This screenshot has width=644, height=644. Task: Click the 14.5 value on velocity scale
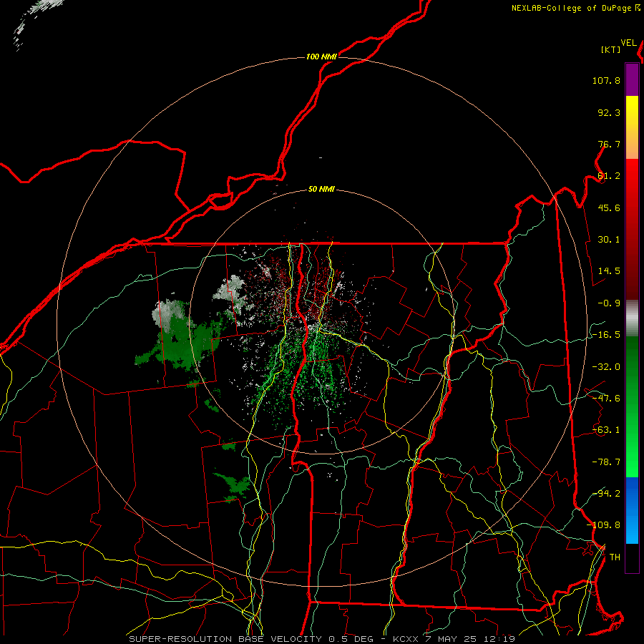(609, 271)
